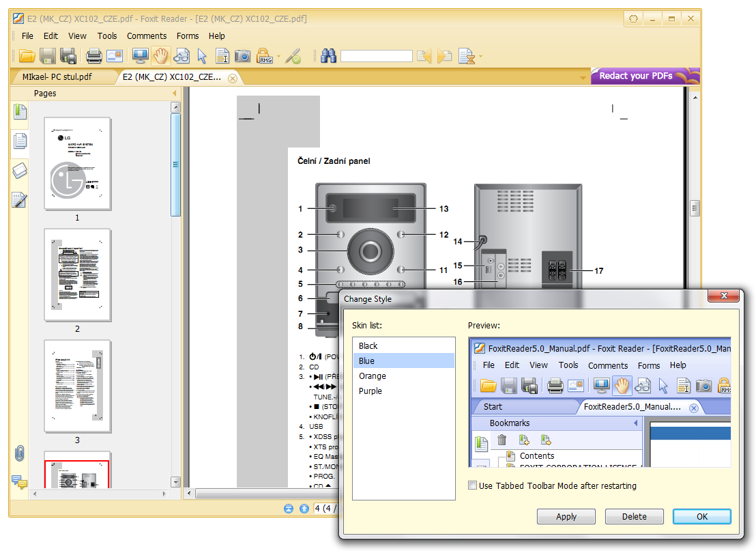Click the Print icon in main toolbar

pyautogui.click(x=94, y=57)
